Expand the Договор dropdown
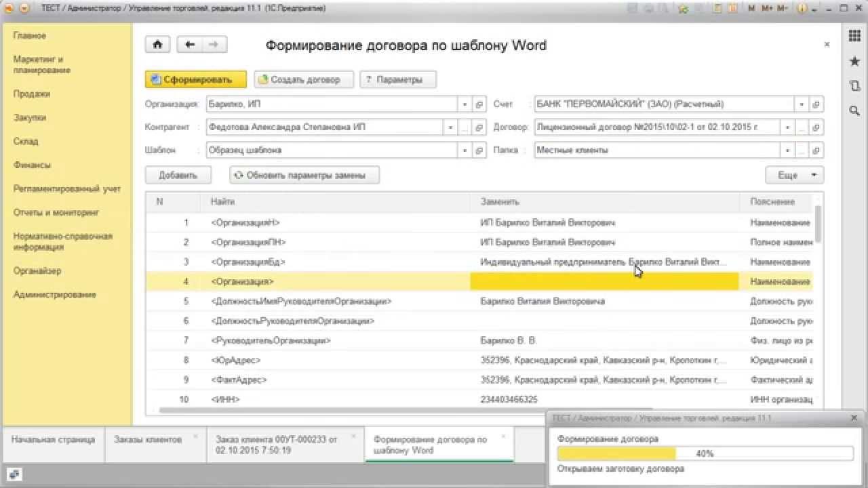The image size is (868, 488). 789,127
